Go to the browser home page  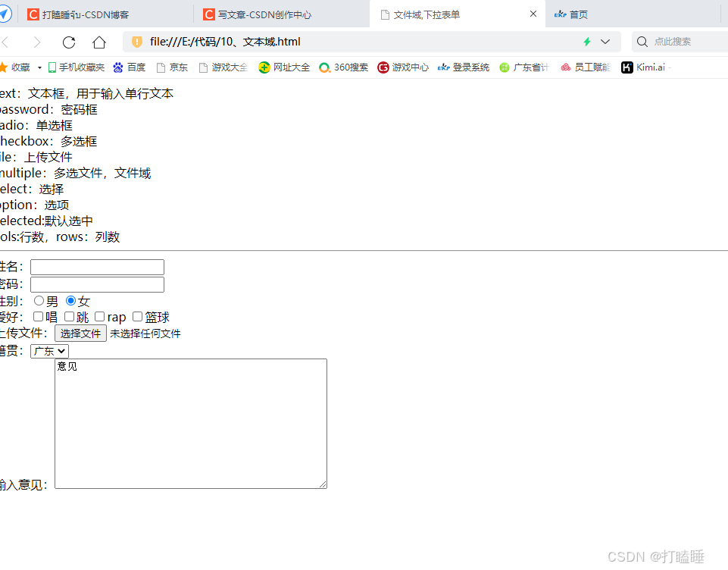tap(101, 42)
